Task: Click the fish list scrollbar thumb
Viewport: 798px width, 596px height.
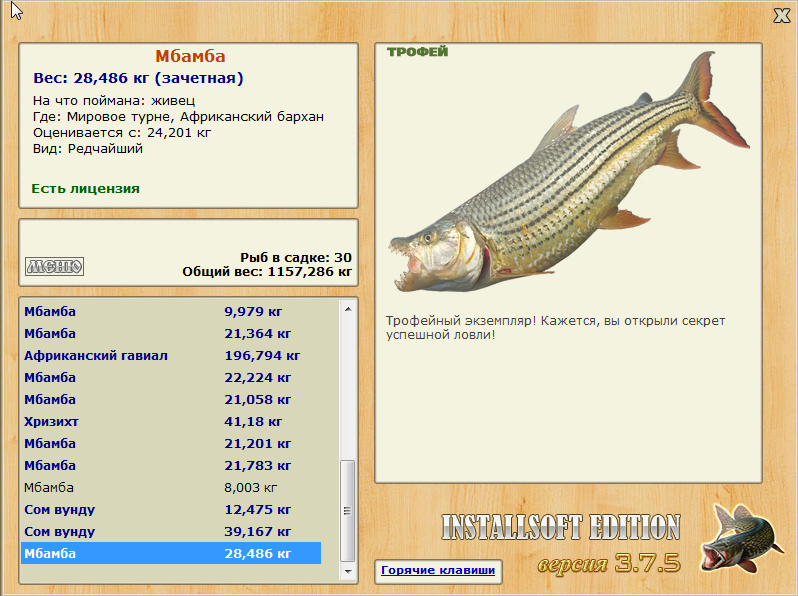Action: point(348,510)
